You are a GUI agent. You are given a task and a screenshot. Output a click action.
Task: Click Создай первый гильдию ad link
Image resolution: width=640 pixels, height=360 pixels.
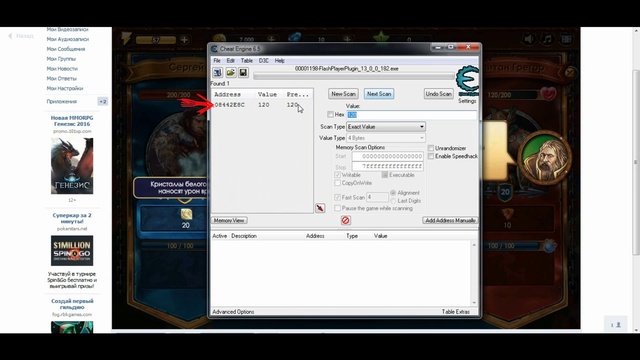72,304
